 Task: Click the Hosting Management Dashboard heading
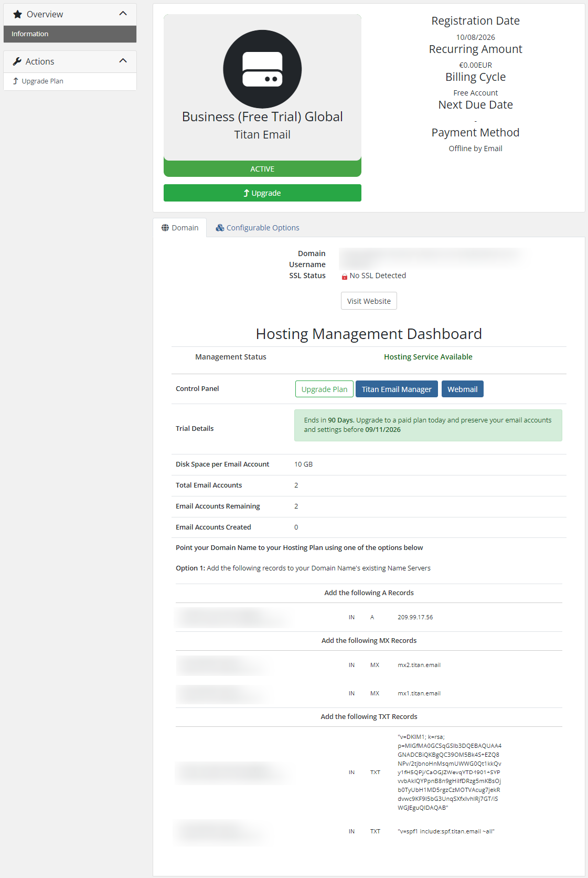[369, 334]
